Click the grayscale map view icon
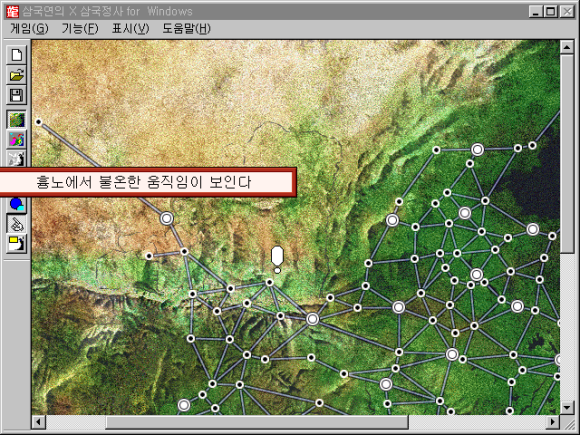The image size is (580, 435). click(x=17, y=159)
